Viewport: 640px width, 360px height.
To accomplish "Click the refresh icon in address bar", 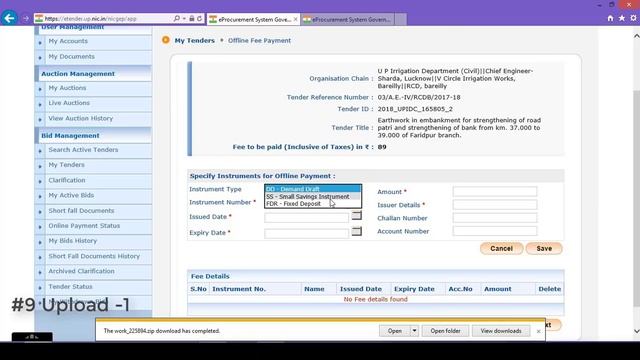I will point(199,19).
